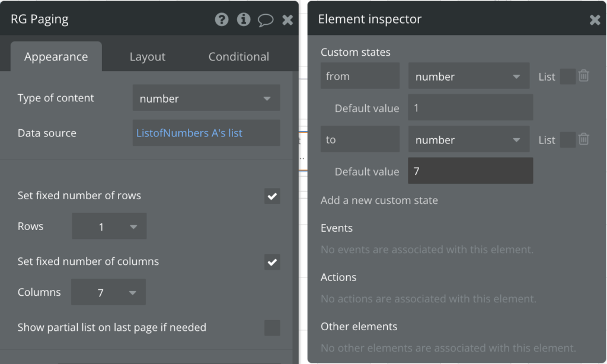Image resolution: width=607 pixels, height=364 pixels.
Task: Click the Element inspector title
Action: click(370, 19)
